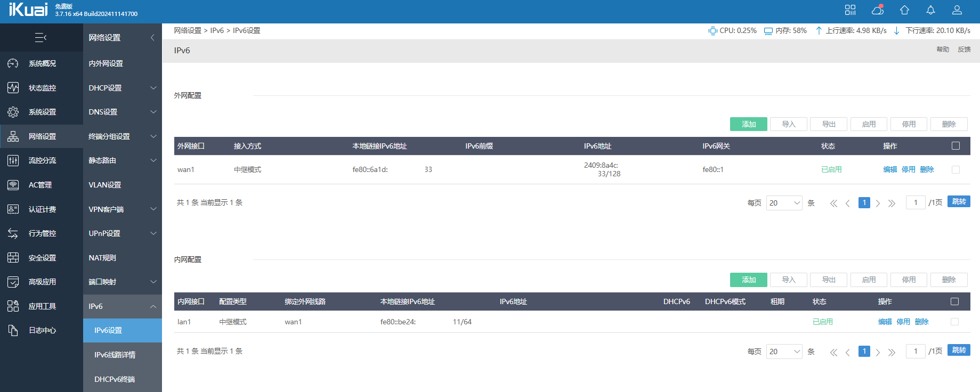The width and height of the screenshot is (980, 392).
Task: Collapse the sidebar with the hamburger icon
Action: pos(41,37)
